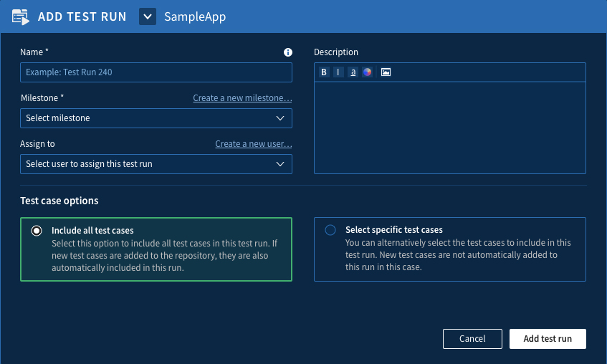
Task: Expand the Assign to user dropdown
Action: tap(156, 164)
